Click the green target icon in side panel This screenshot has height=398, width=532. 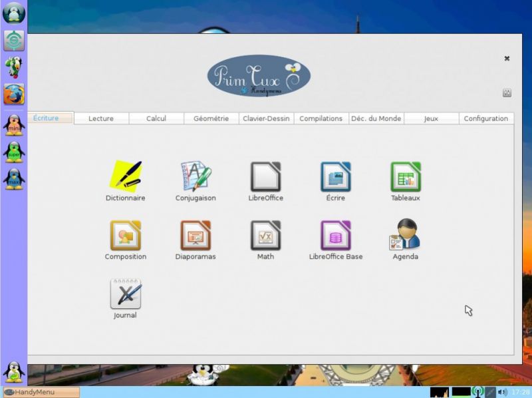point(14,41)
